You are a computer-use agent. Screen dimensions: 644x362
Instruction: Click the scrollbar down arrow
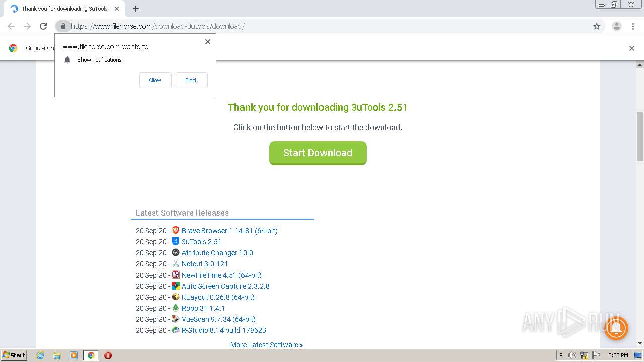point(640,344)
